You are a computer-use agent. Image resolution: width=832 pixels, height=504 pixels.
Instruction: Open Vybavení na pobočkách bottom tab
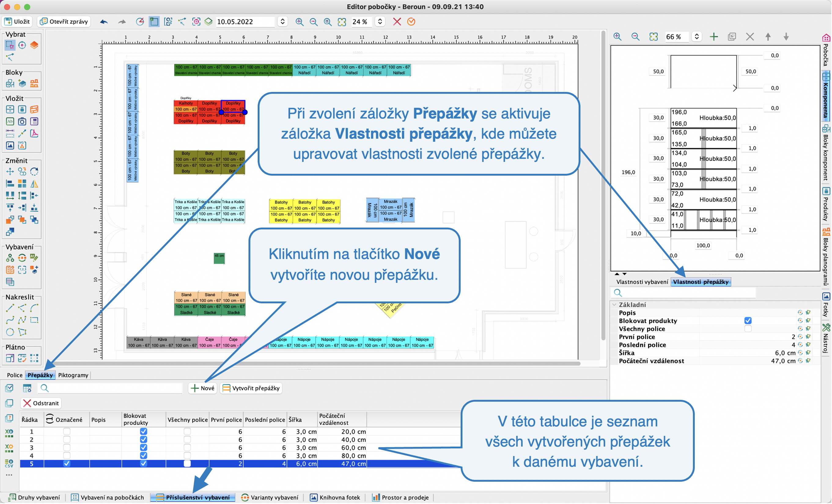tap(107, 498)
